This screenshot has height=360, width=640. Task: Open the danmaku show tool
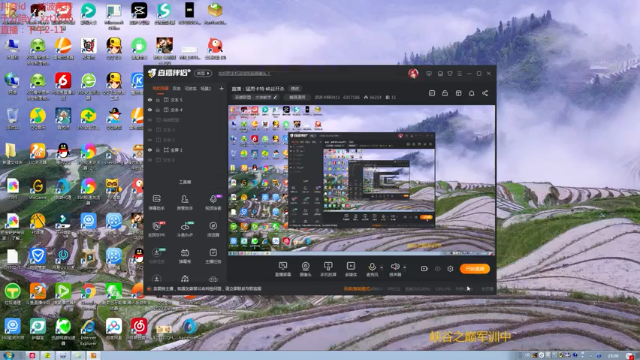(x=184, y=256)
